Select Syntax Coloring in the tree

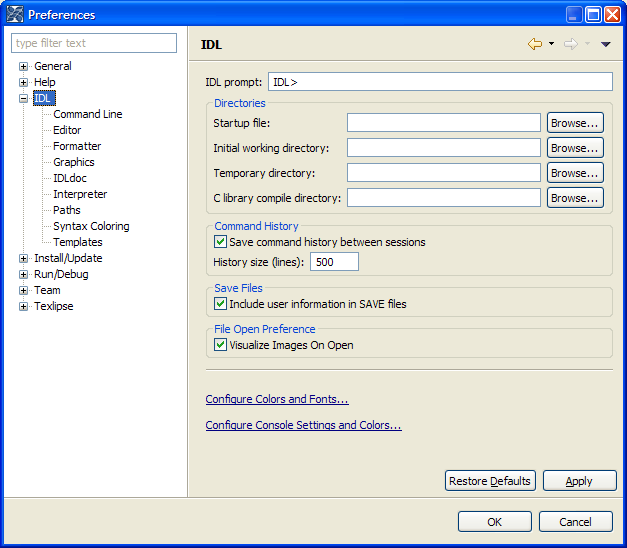point(91,226)
